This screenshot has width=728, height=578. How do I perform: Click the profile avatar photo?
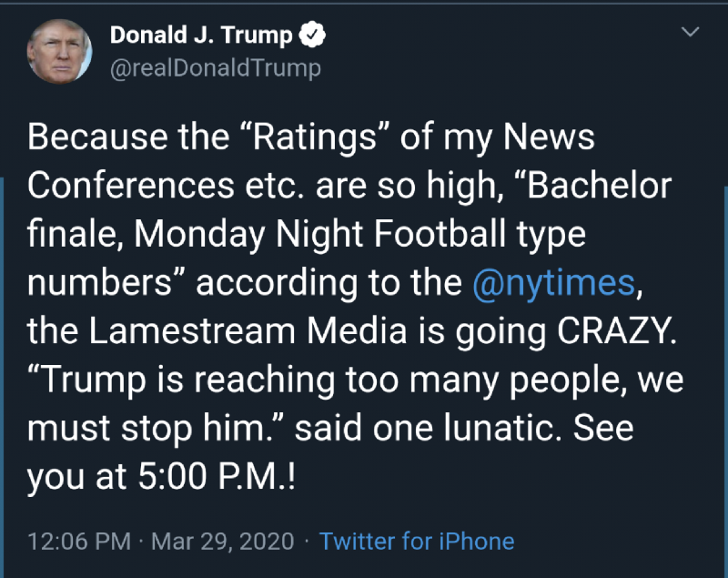(59, 52)
